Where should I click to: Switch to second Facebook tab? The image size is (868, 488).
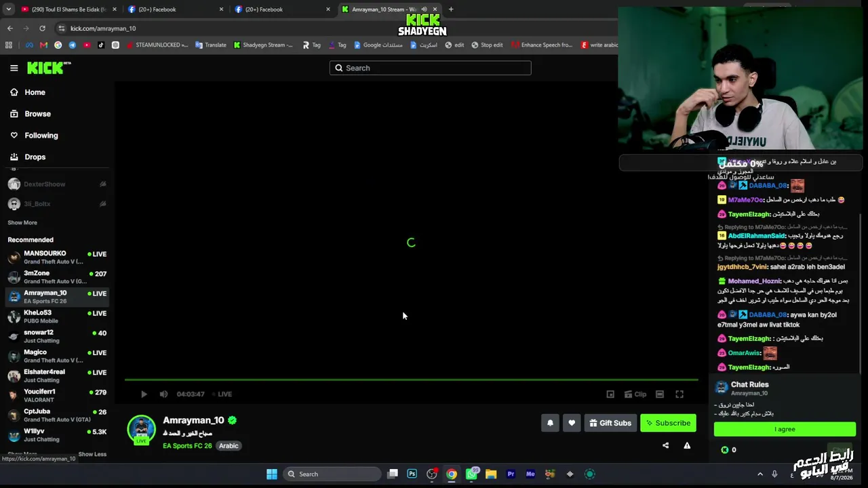[281, 9]
